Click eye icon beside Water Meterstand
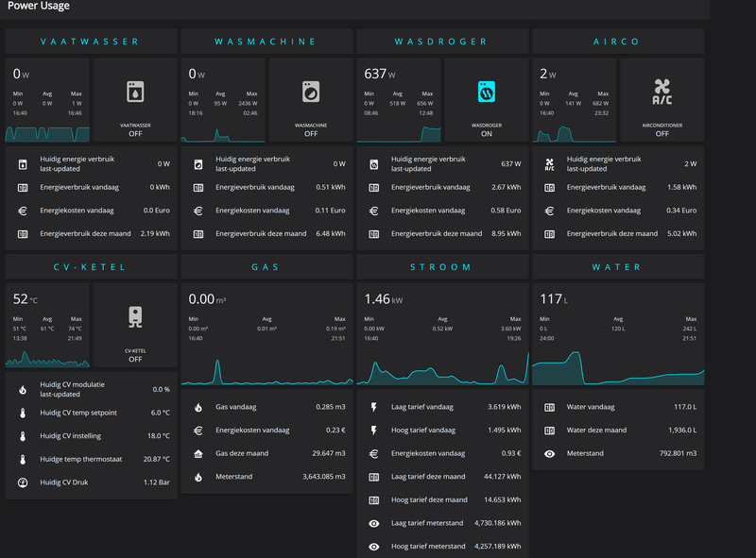The image size is (756, 558). click(x=549, y=453)
